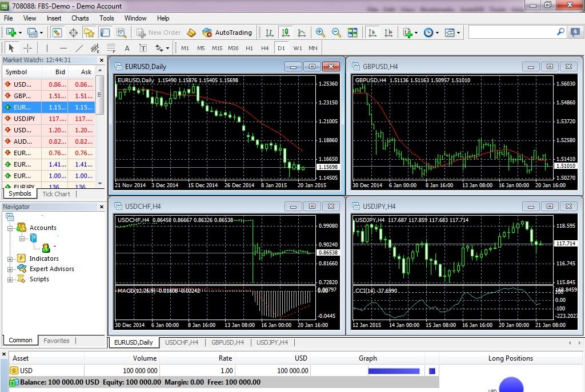
Task: Open the Tools menu
Action: coord(107,18)
